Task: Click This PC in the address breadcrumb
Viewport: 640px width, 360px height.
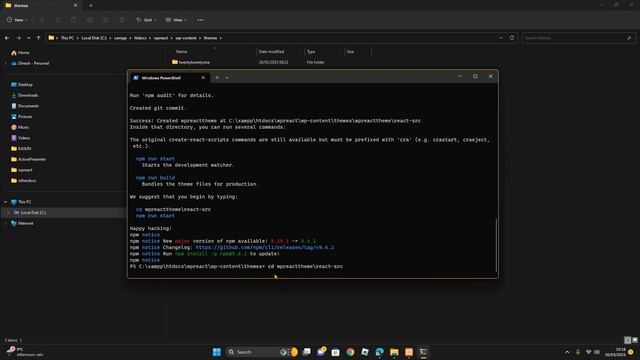Action: click(67, 38)
